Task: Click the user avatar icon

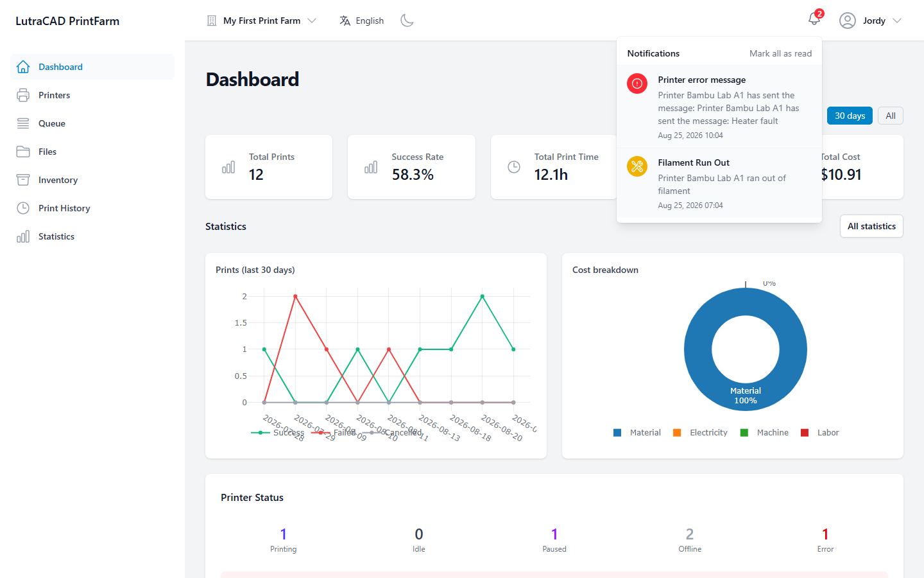Action: [848, 21]
